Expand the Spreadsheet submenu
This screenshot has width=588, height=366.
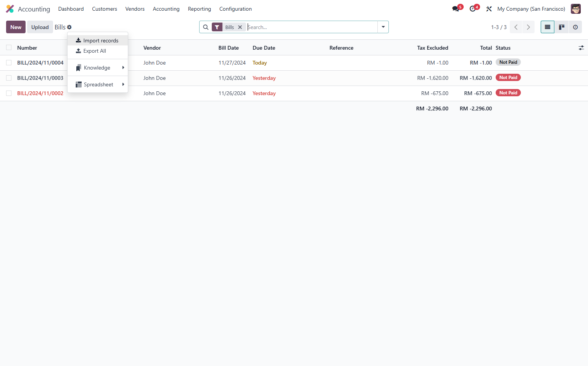click(x=98, y=84)
